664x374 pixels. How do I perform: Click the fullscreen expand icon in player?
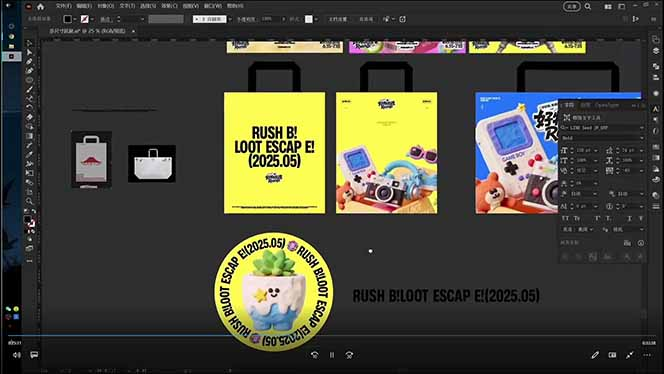pos(630,355)
